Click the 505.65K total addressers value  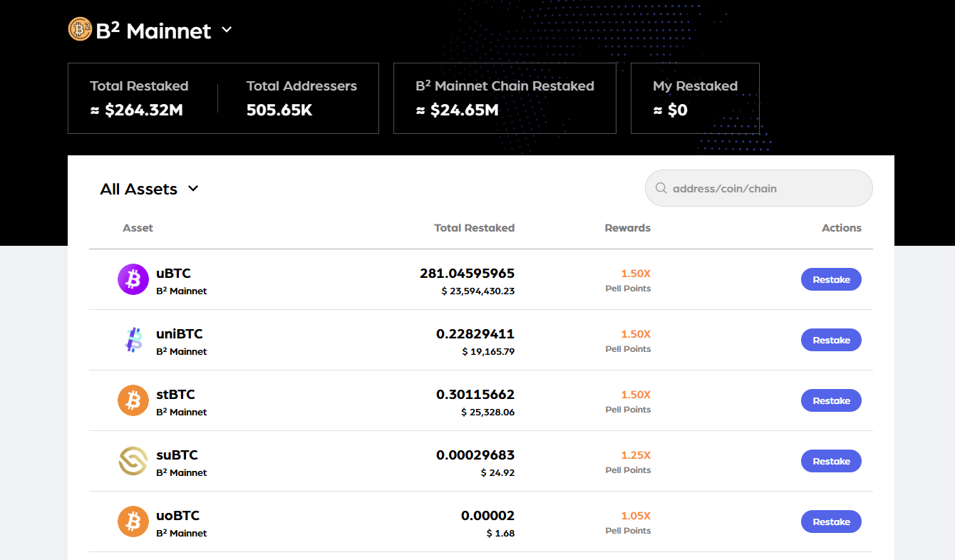[279, 110]
